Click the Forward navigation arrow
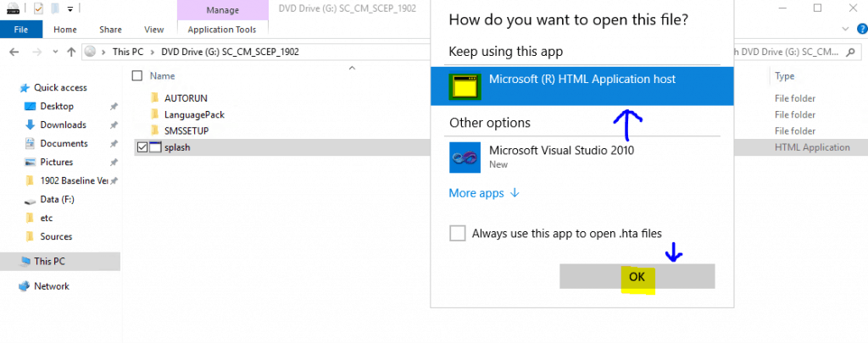This screenshot has width=868, height=343. [36, 52]
